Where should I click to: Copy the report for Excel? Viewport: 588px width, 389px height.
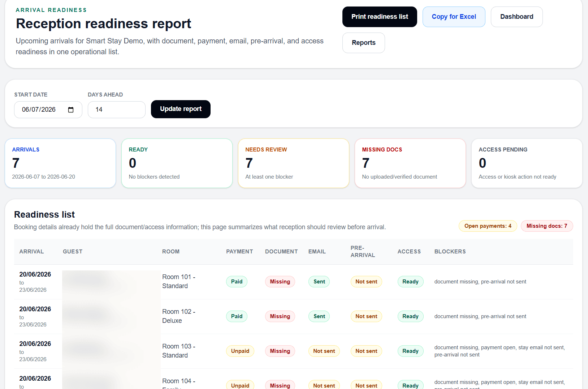point(454,17)
